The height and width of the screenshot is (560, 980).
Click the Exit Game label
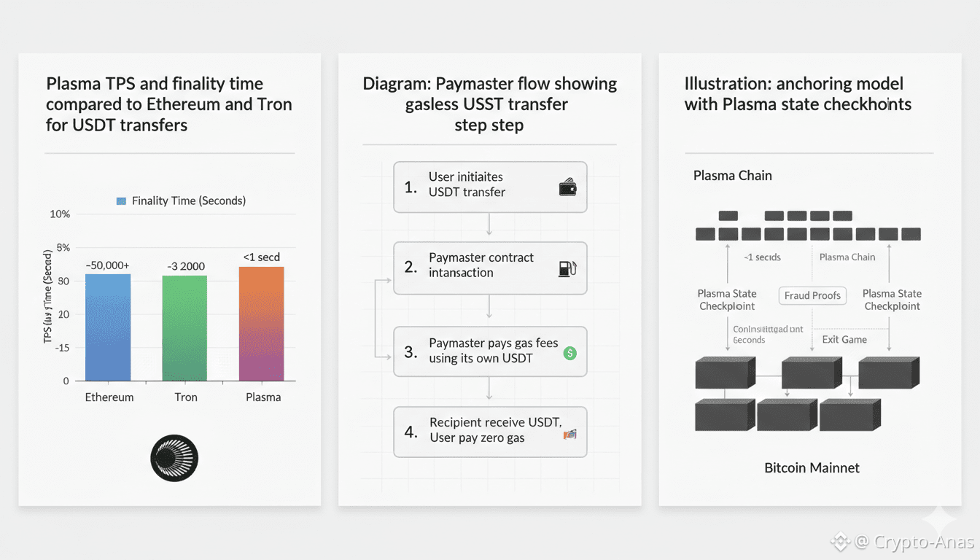[x=844, y=339]
